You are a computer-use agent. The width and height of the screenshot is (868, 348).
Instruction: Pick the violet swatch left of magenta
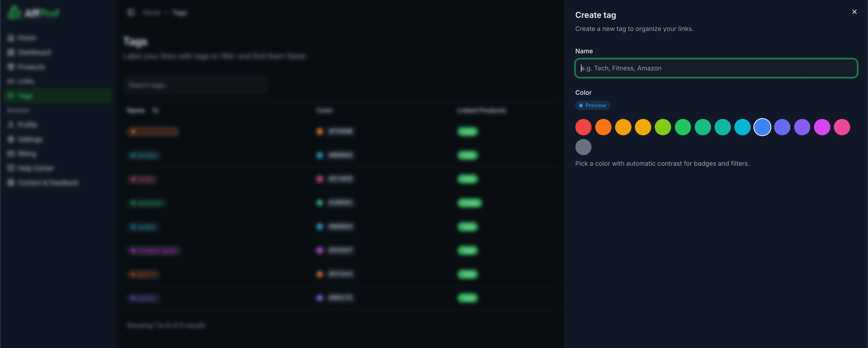click(802, 127)
